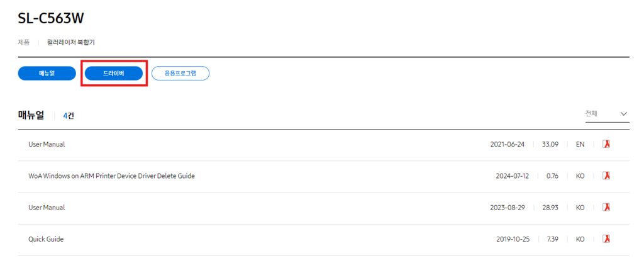The height and width of the screenshot is (263, 644).
Task: Open the English User Manual link
Action: pos(47,144)
